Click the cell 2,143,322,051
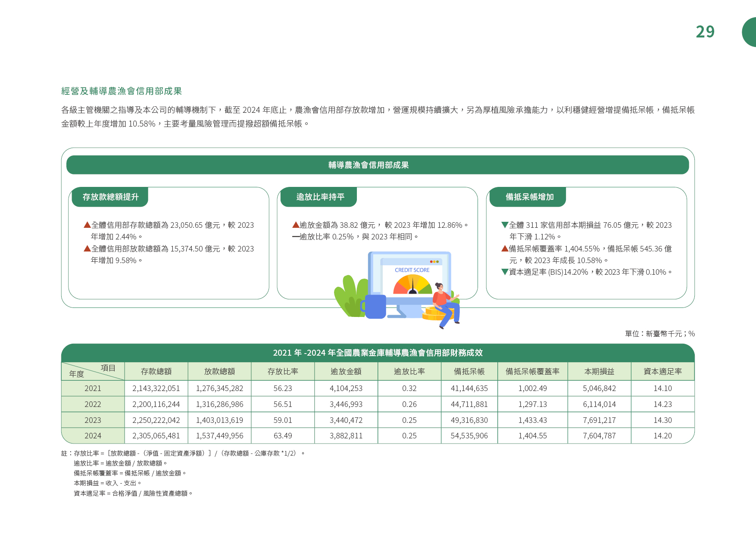Viewport: 756px width, 534px height. 156,388
